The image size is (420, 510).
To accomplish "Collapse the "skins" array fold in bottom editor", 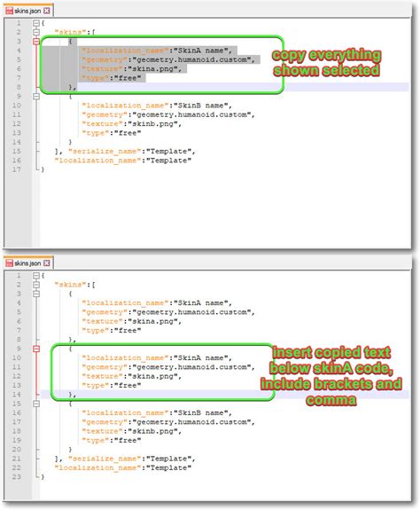I will (36, 285).
